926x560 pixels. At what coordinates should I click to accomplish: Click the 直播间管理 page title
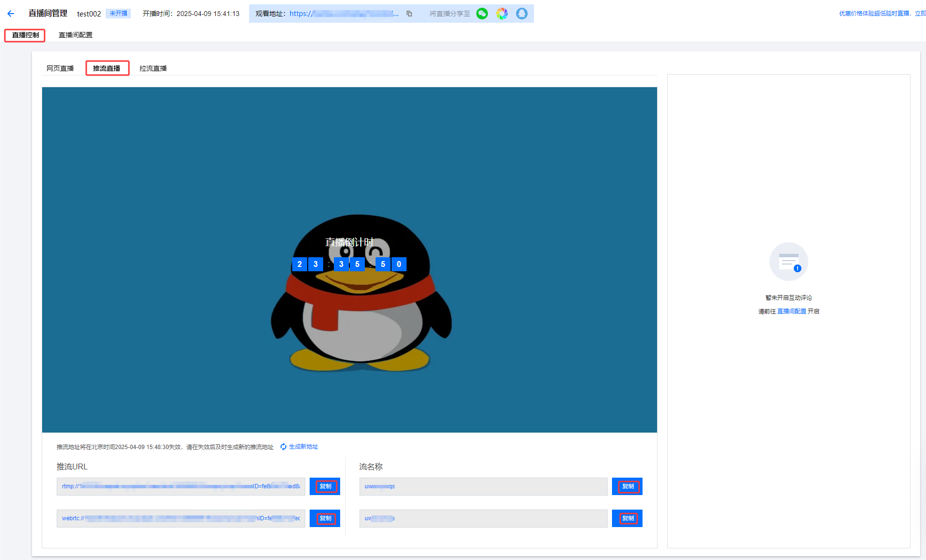click(48, 13)
